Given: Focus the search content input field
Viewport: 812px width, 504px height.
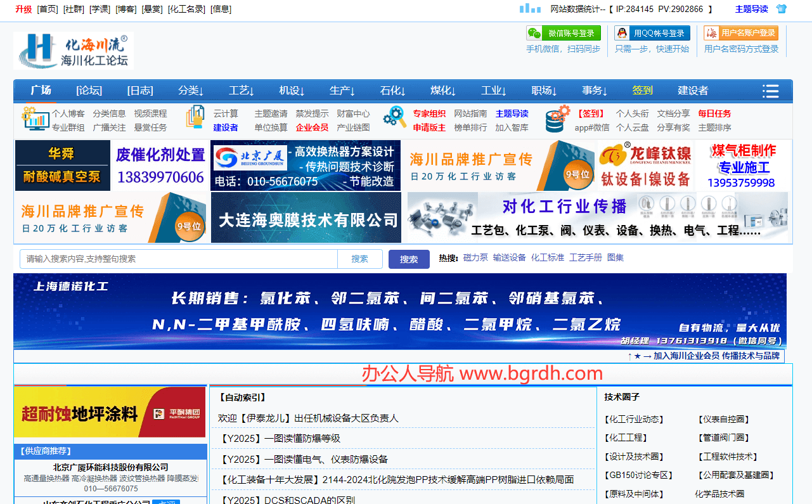Looking at the screenshot, I should click(x=179, y=259).
